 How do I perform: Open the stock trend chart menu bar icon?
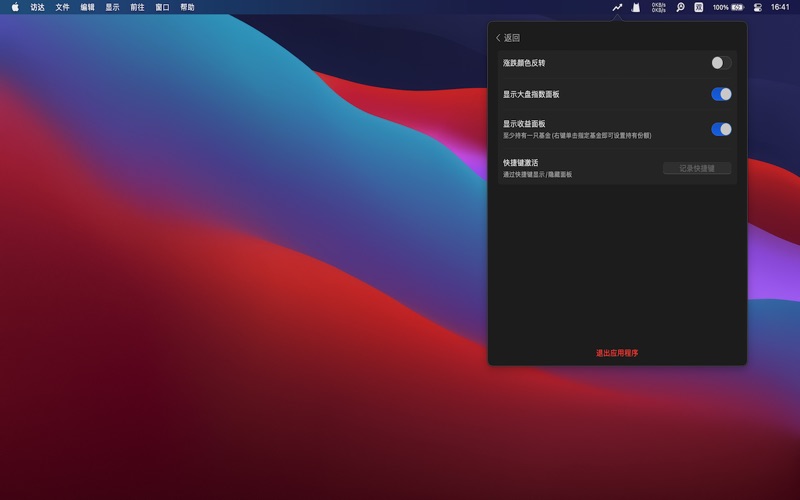point(617,7)
